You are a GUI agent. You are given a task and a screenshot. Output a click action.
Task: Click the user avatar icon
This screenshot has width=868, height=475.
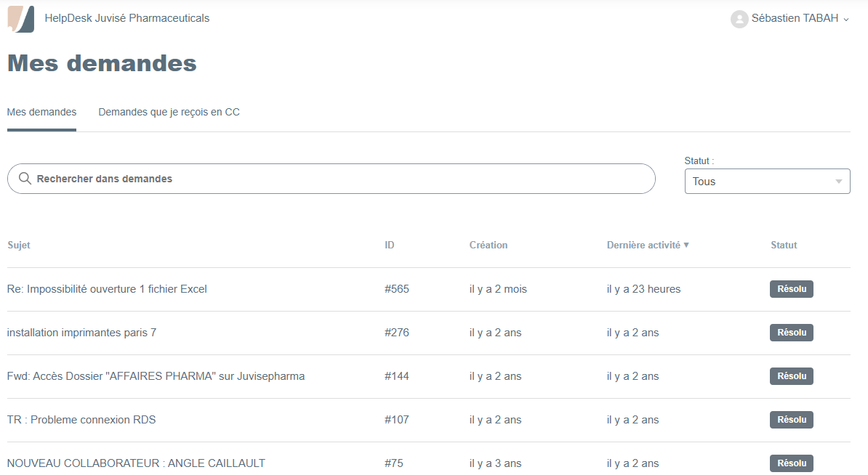point(739,19)
